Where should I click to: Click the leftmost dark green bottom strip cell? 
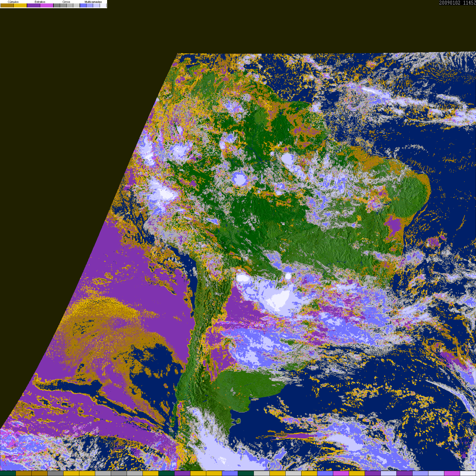(8, 473)
